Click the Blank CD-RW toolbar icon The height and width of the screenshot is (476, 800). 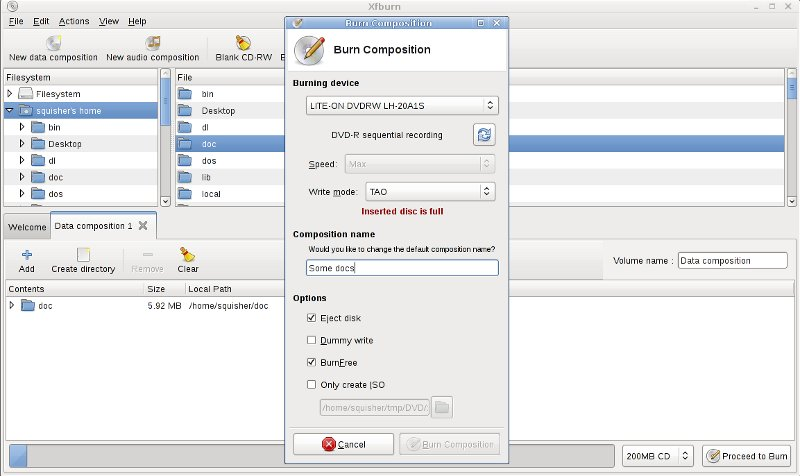click(x=242, y=43)
